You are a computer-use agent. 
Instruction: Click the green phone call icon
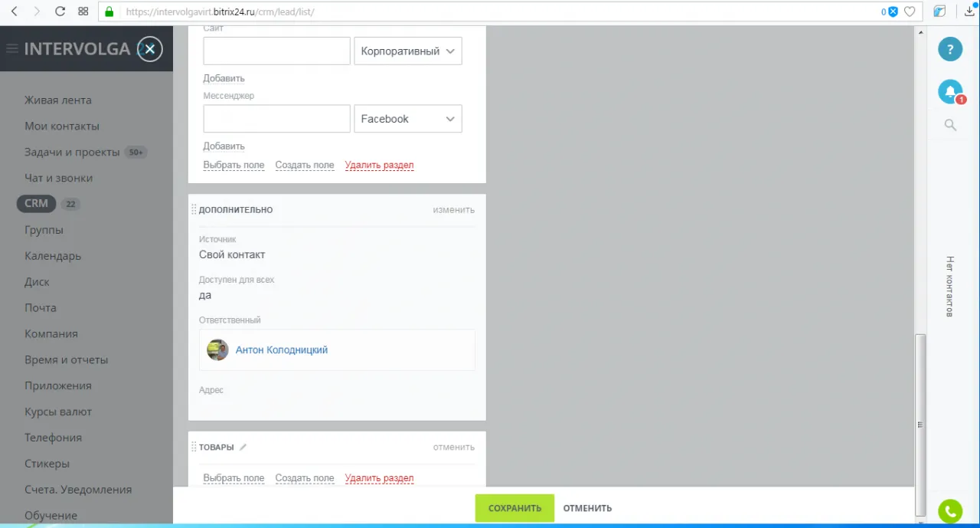950,511
